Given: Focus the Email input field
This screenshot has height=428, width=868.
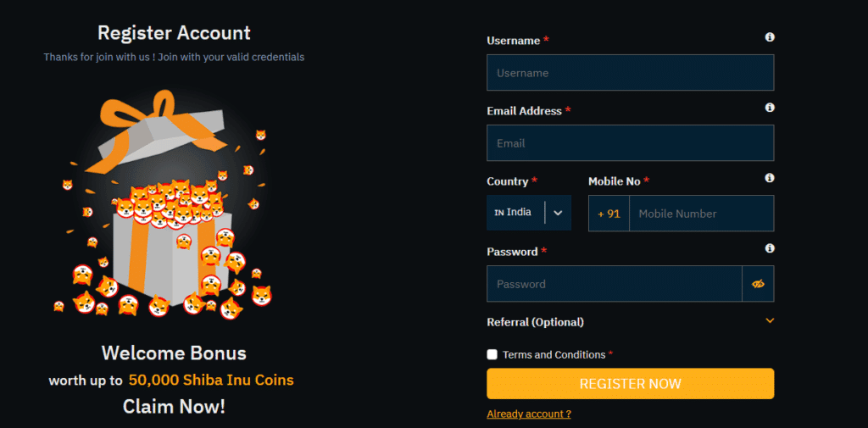Looking at the screenshot, I should pyautogui.click(x=630, y=143).
